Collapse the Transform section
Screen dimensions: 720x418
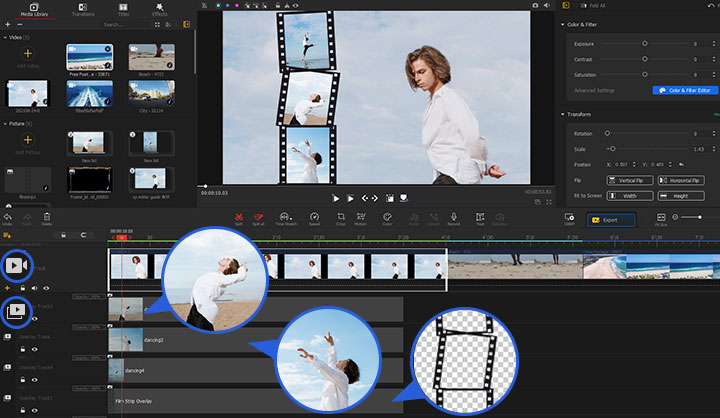(562, 114)
